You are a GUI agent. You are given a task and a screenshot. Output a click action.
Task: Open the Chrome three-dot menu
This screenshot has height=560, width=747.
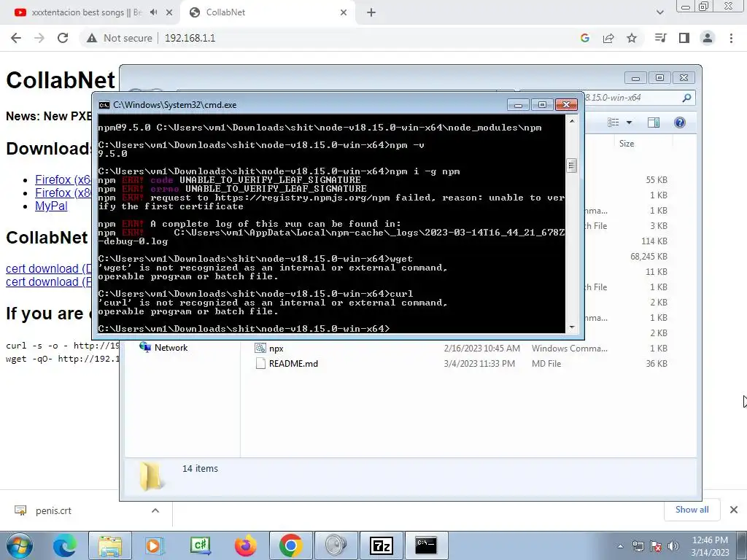click(x=731, y=38)
